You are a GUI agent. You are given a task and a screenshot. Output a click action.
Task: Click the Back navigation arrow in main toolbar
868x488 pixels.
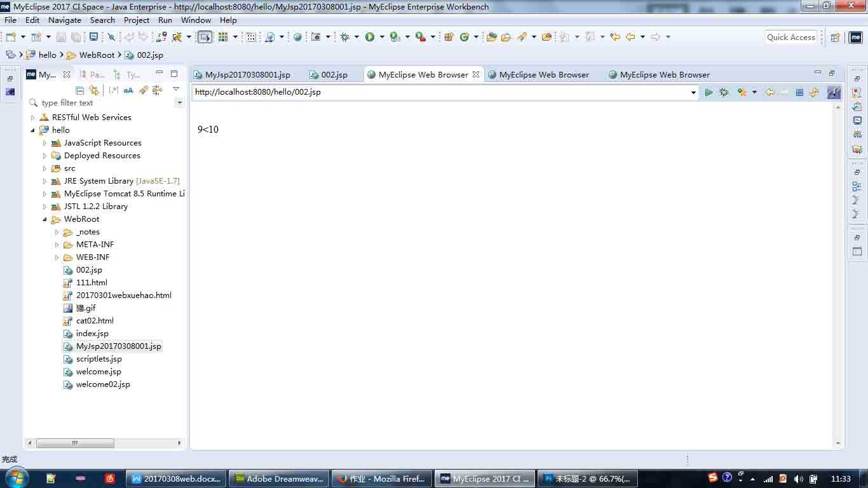coord(630,37)
